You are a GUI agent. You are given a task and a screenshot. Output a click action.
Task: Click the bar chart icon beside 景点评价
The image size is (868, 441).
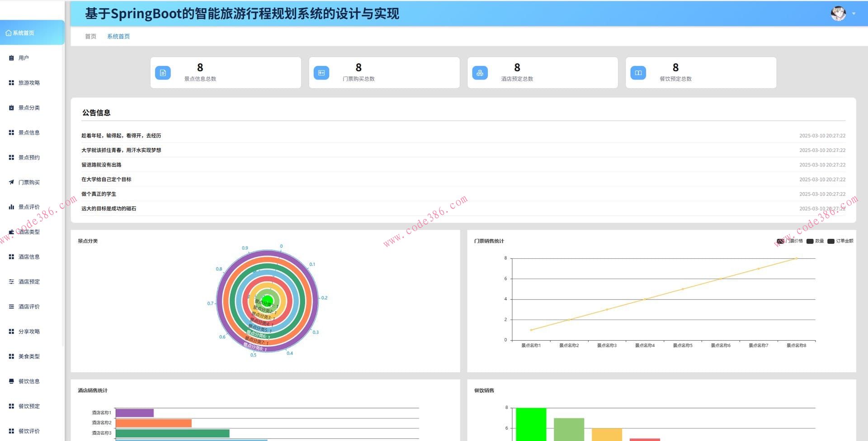pos(12,207)
